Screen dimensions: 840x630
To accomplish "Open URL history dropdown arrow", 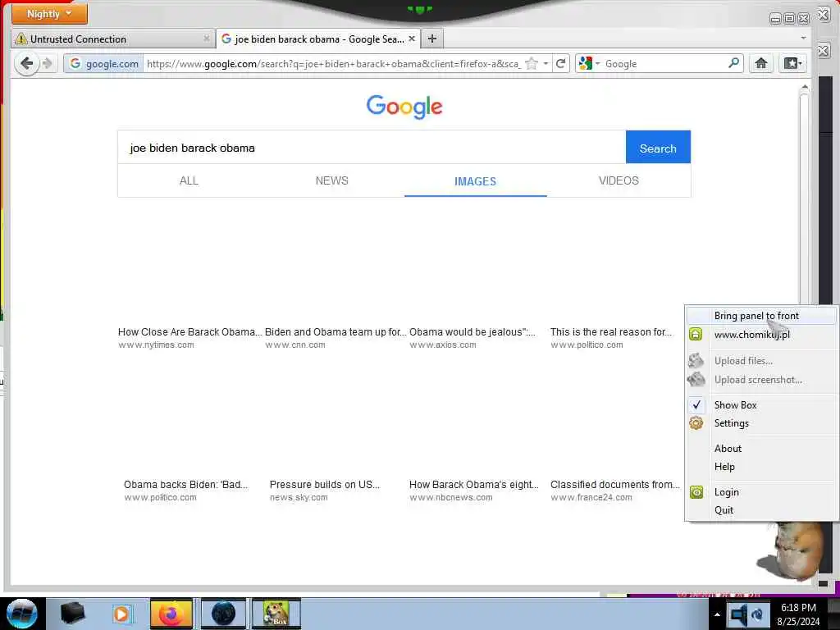I will pos(546,64).
